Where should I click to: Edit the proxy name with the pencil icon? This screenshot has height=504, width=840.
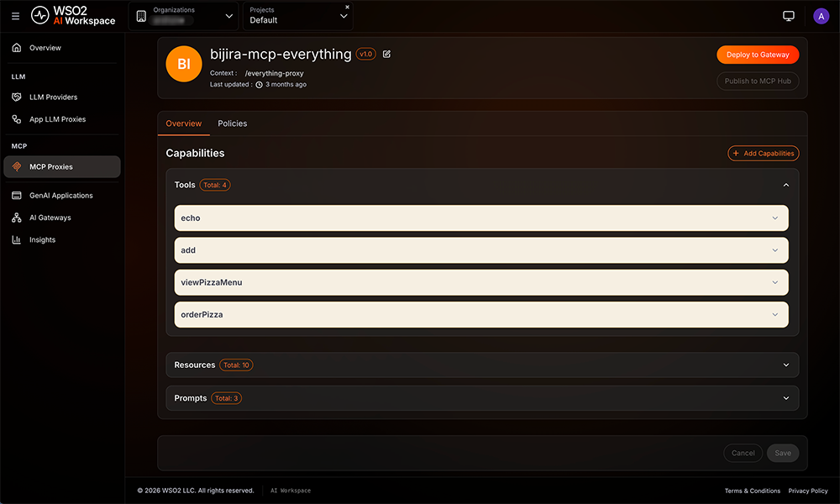click(386, 54)
